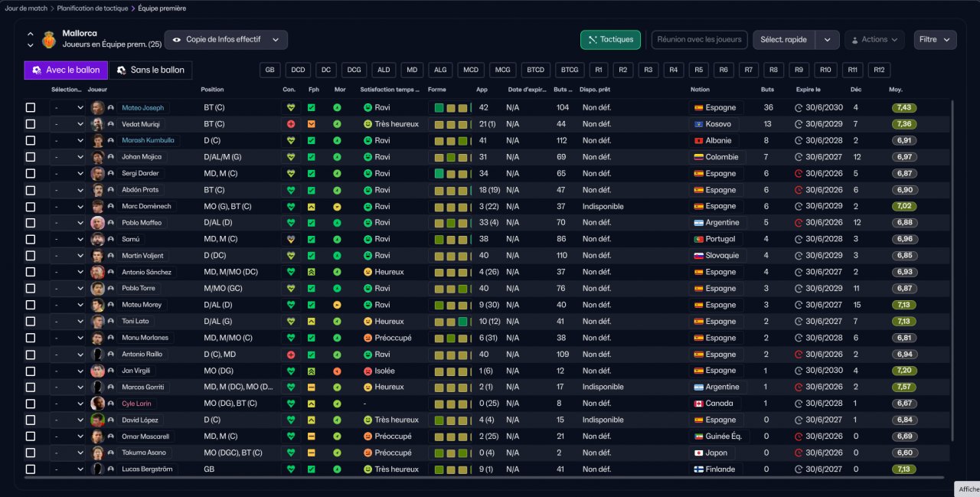Screen dimensions: 980x497
Task: Click Mateo Joseph's condition heart icon
Action: click(291, 108)
